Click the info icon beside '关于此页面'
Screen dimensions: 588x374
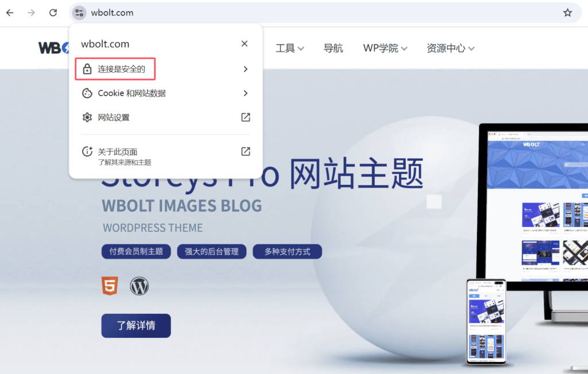tap(87, 151)
